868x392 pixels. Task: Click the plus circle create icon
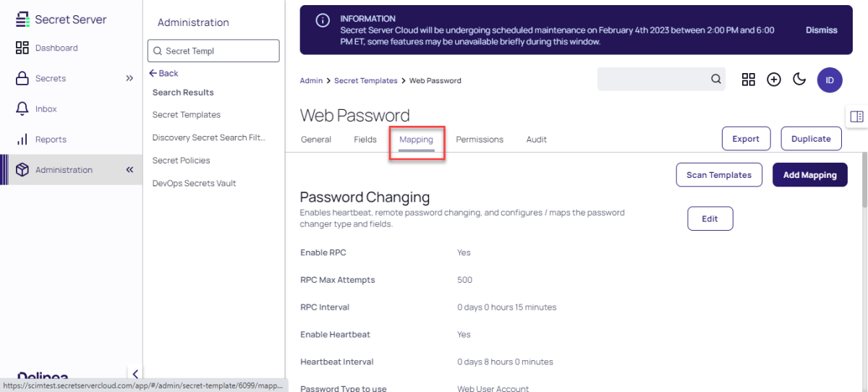[774, 80]
